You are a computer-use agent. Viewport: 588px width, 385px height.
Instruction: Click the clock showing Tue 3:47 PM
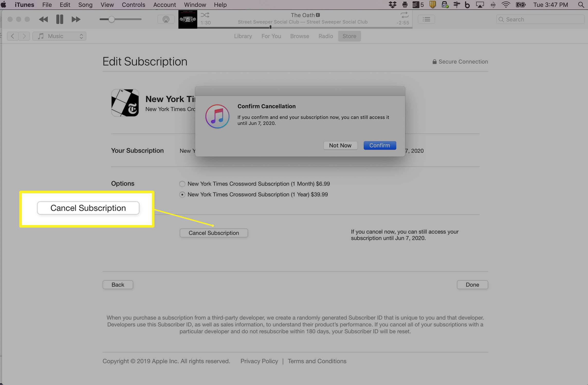tap(550, 5)
